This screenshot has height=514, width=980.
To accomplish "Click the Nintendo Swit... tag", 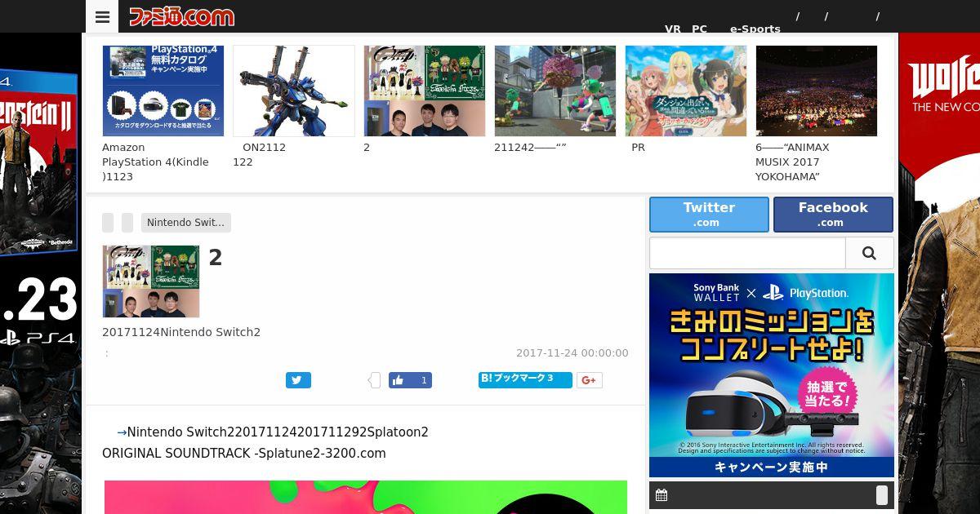I will coord(186,223).
